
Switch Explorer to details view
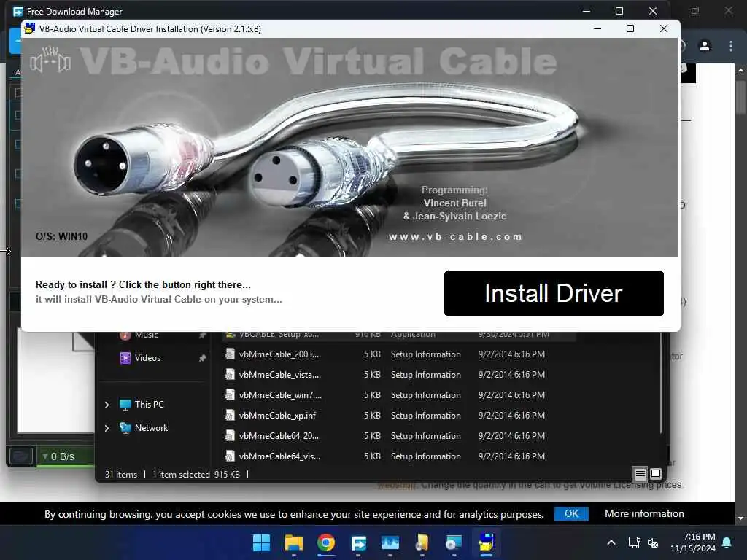(x=640, y=474)
